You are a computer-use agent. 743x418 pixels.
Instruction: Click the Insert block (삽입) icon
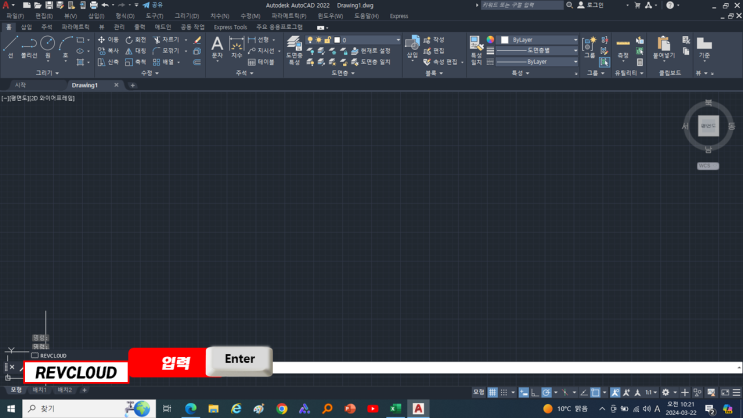(412, 47)
